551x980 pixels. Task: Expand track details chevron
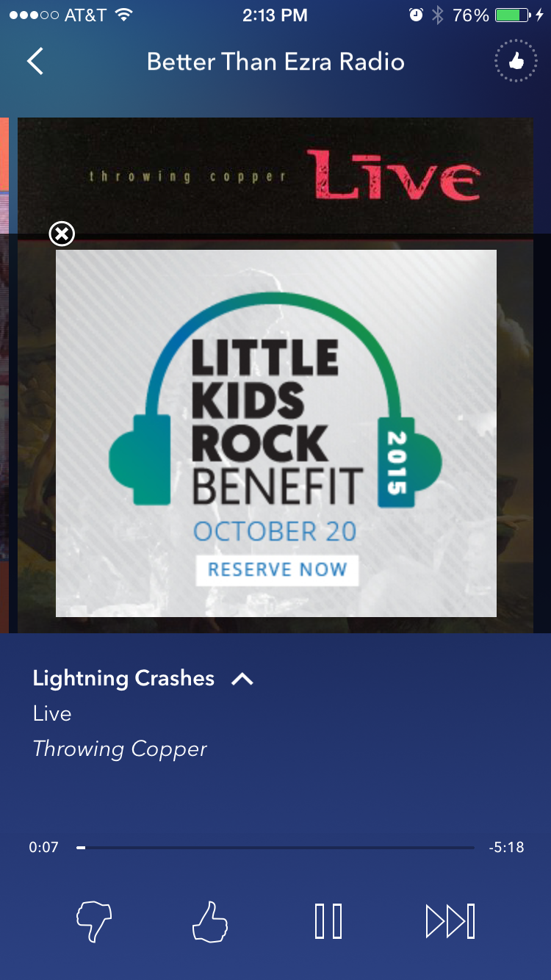coord(242,680)
